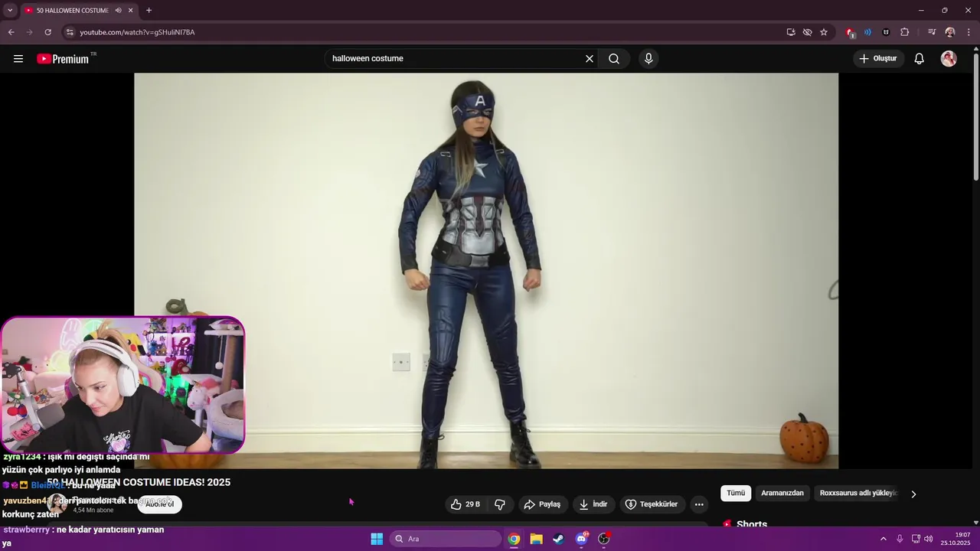Open more actions three-dot menu

tap(699, 504)
